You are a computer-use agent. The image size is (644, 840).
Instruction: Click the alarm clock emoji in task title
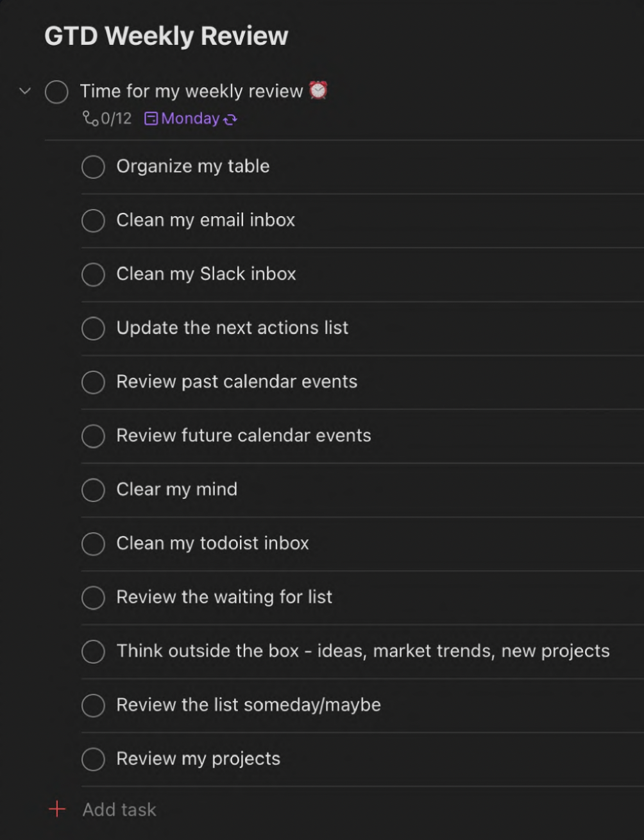click(x=318, y=90)
